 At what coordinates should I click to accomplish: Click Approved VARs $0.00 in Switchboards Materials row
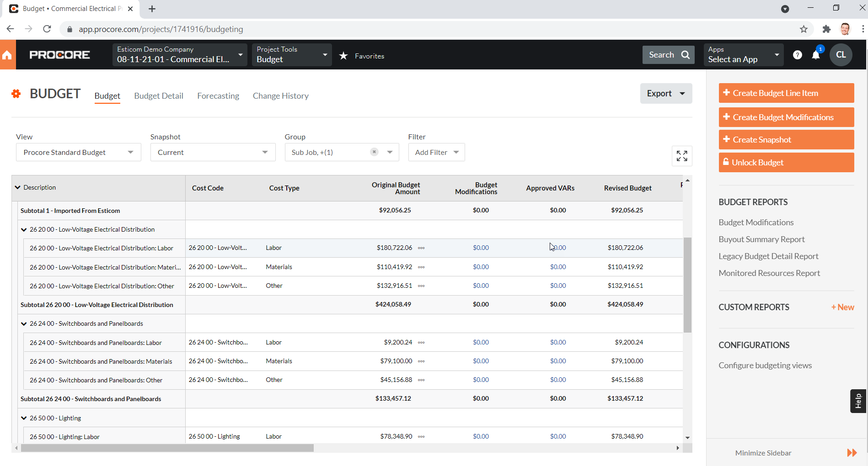(x=558, y=361)
